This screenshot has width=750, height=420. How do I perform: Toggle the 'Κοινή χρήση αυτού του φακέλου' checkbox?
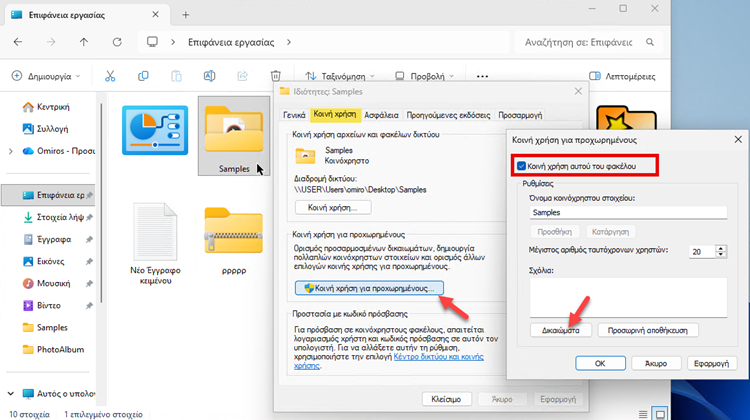coord(521,165)
